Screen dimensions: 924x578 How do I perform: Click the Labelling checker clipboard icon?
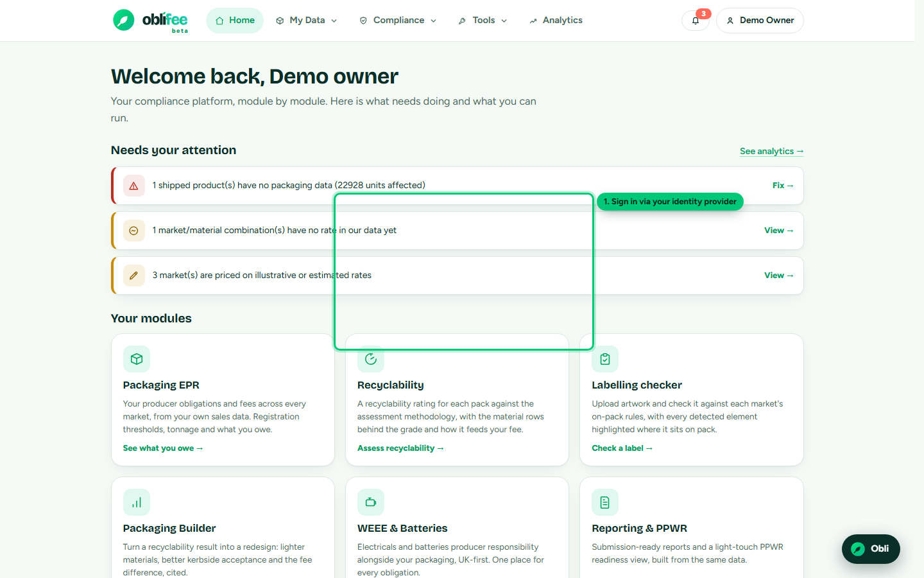click(605, 359)
